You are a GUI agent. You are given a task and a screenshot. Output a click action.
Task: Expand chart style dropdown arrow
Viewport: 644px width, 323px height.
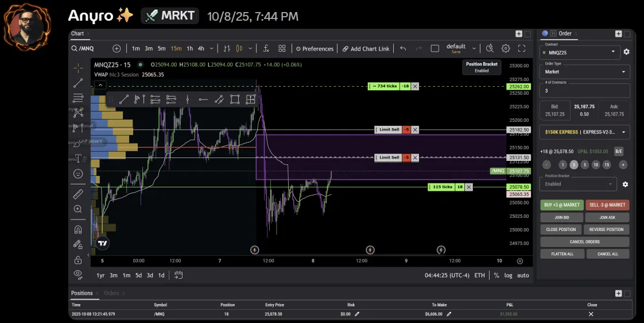pyautogui.click(x=250, y=48)
